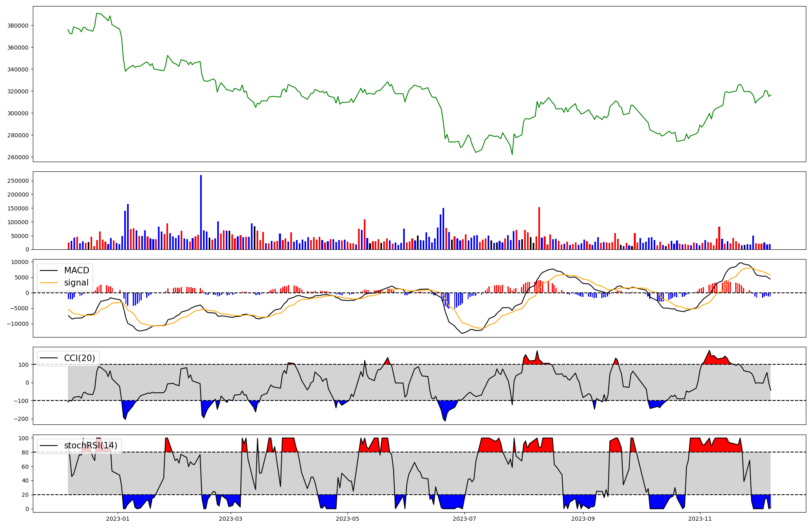Click the 2023-07 date tick label
812x528 pixels.
464,519
